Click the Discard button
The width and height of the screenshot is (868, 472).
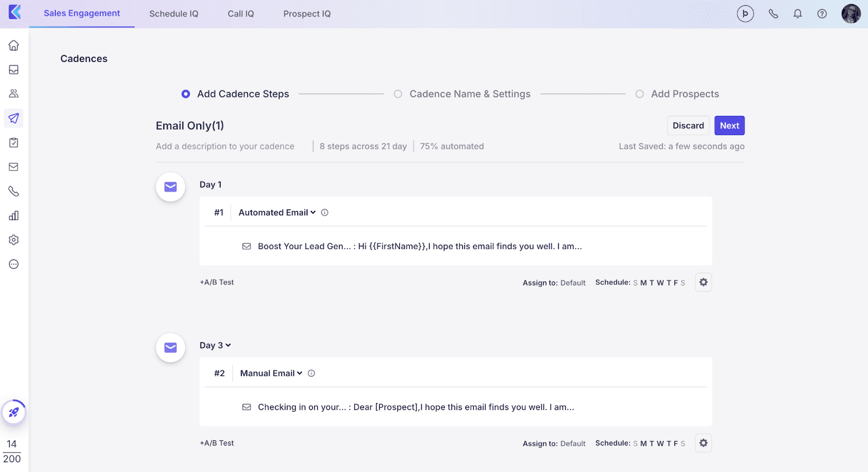pos(688,126)
